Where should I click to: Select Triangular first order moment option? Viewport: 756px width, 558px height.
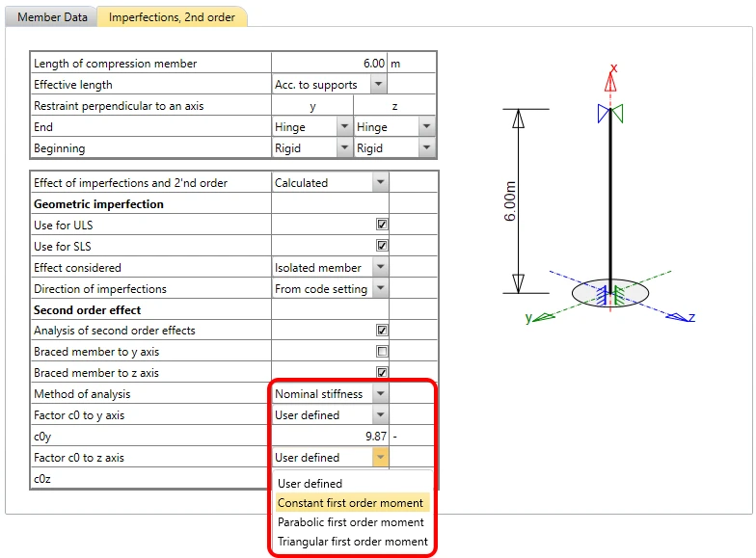click(353, 542)
